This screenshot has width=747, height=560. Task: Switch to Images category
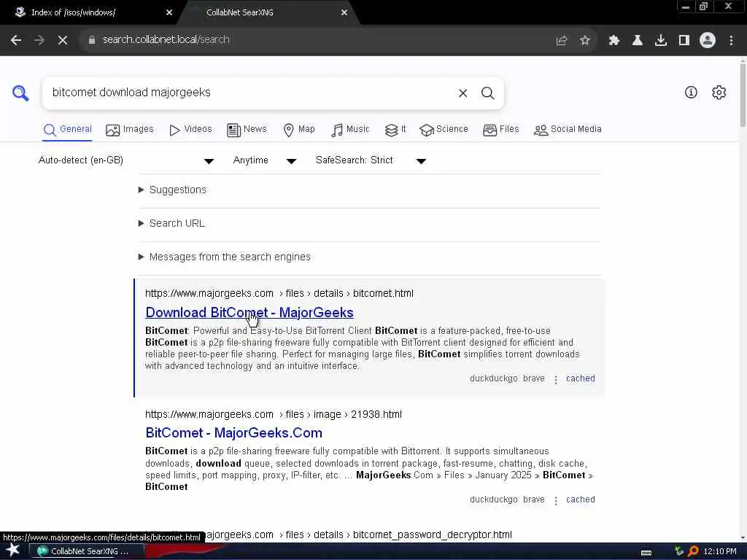[x=130, y=130]
